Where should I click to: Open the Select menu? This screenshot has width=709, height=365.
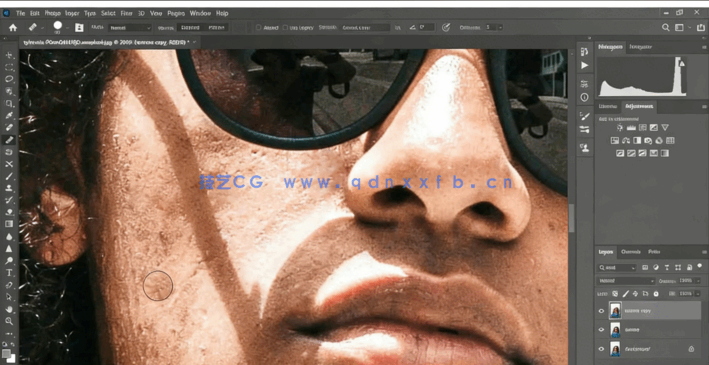pos(108,13)
